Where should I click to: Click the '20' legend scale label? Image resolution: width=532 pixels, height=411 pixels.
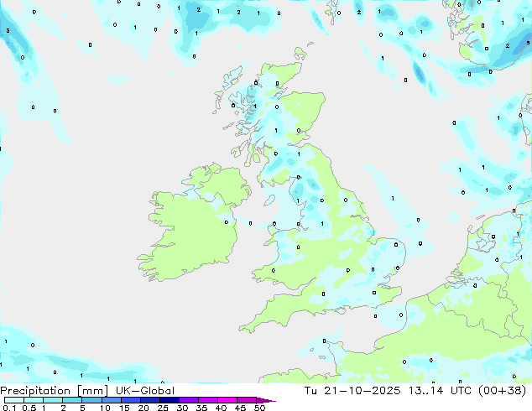[143, 408]
